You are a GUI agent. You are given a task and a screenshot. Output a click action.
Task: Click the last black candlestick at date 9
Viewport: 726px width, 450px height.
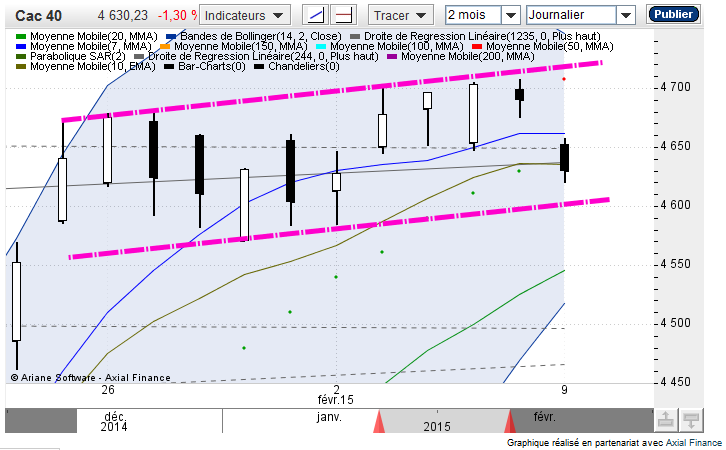(x=564, y=157)
